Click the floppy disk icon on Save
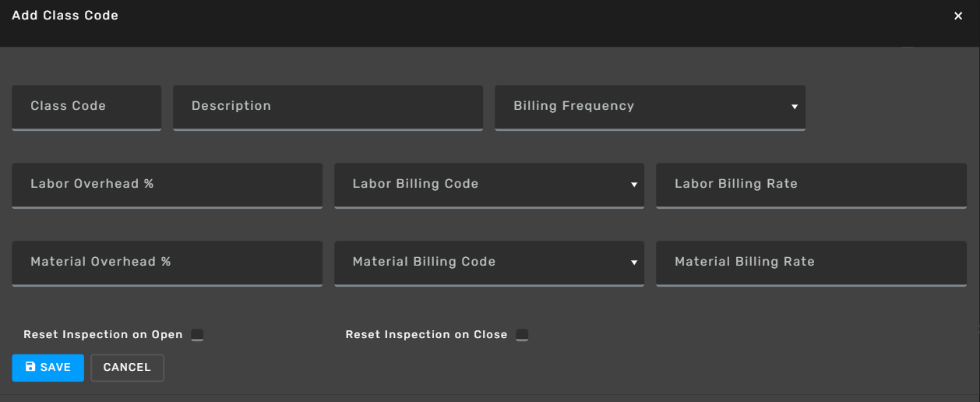The image size is (980, 402). click(30, 367)
